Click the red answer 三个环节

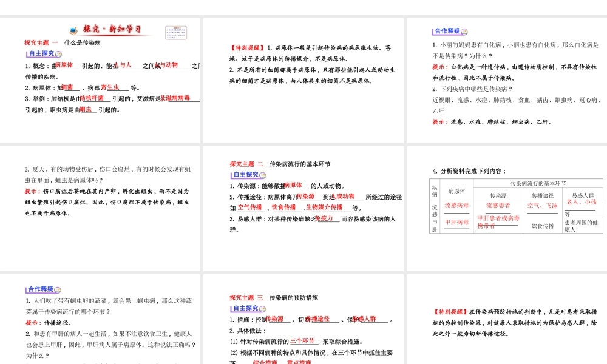click(302, 341)
